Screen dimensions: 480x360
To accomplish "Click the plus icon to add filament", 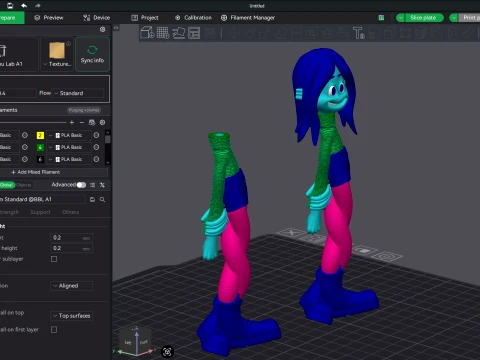I will [72, 122].
